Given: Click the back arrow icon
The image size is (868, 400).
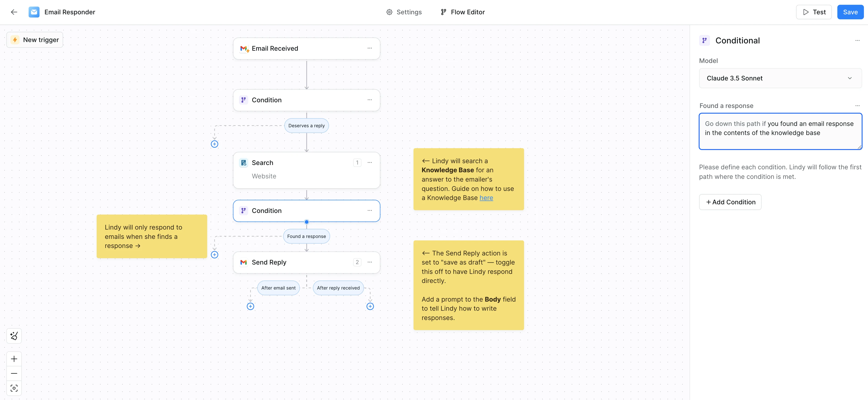Looking at the screenshot, I should (x=14, y=12).
